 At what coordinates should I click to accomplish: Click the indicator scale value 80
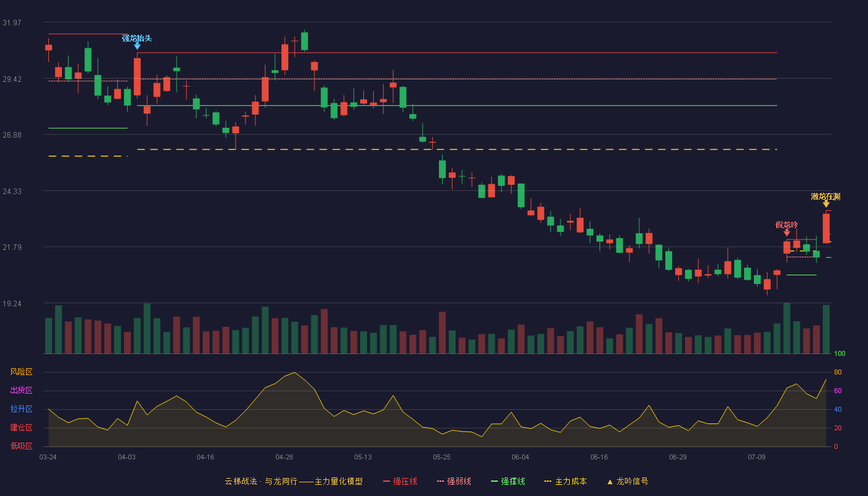click(x=838, y=372)
